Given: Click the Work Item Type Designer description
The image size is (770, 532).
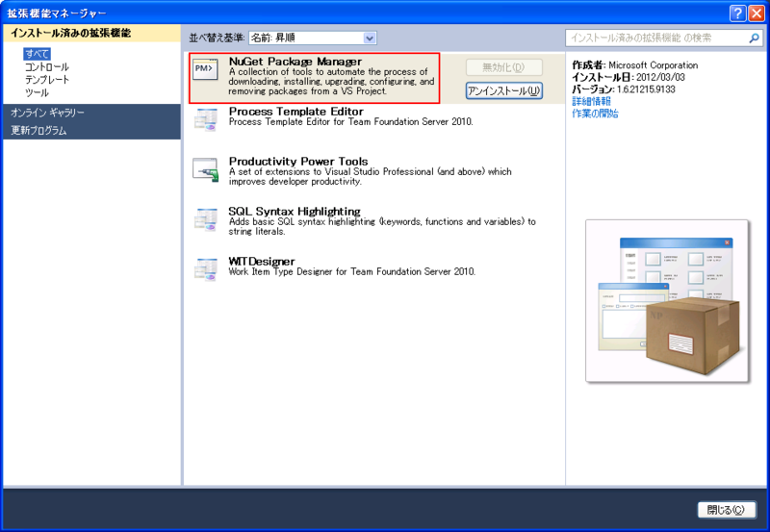Looking at the screenshot, I should (x=352, y=271).
